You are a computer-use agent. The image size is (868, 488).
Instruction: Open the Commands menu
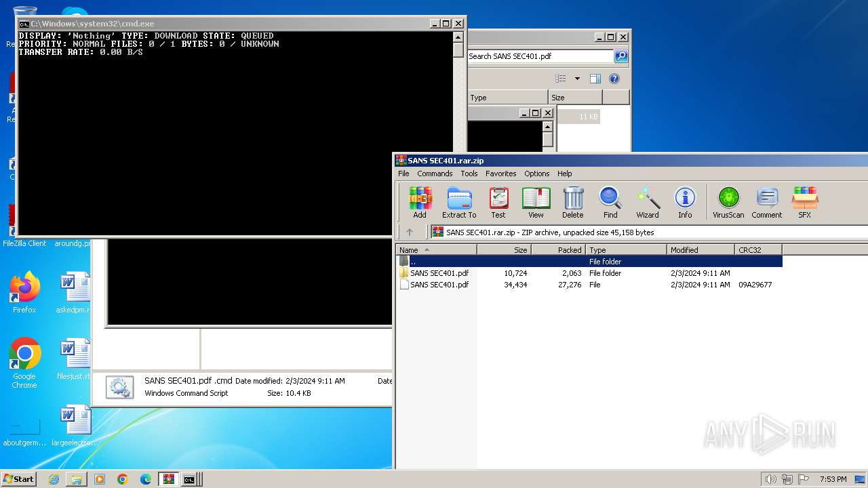[x=435, y=174]
